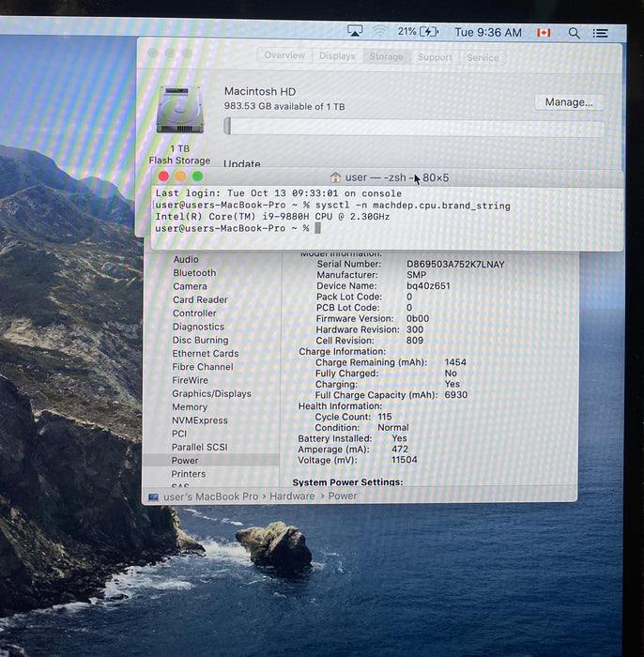Open the Canadian flag input menu
The width and height of the screenshot is (644, 657).
[544, 33]
